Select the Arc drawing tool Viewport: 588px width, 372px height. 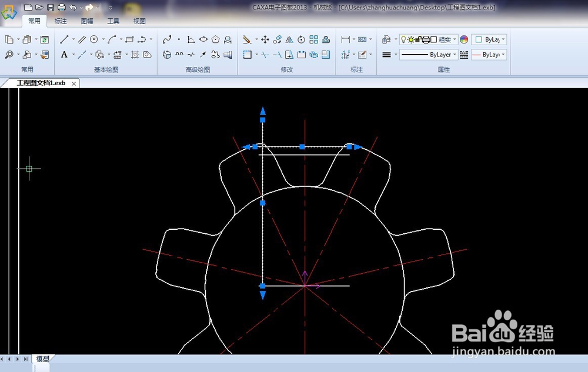[112, 39]
